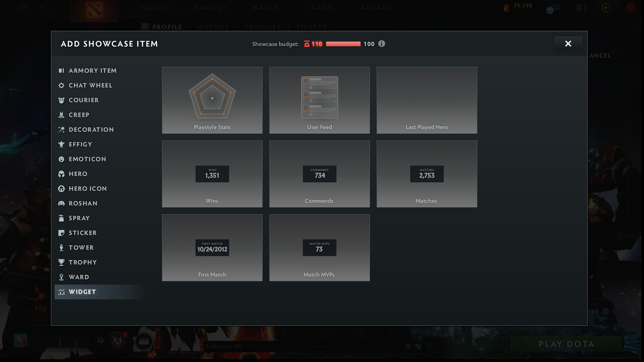The width and height of the screenshot is (644, 362).
Task: Click the Widget chart icon
Action: tap(62, 292)
